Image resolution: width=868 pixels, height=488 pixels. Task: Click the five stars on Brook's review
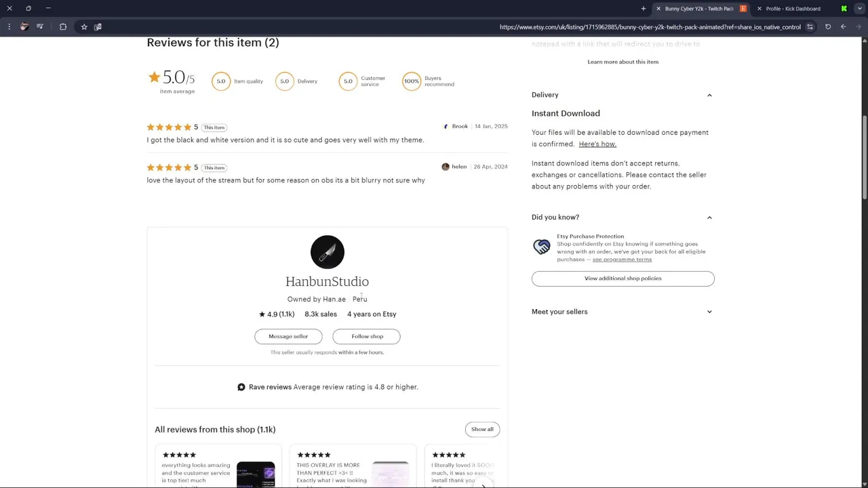[x=169, y=127]
